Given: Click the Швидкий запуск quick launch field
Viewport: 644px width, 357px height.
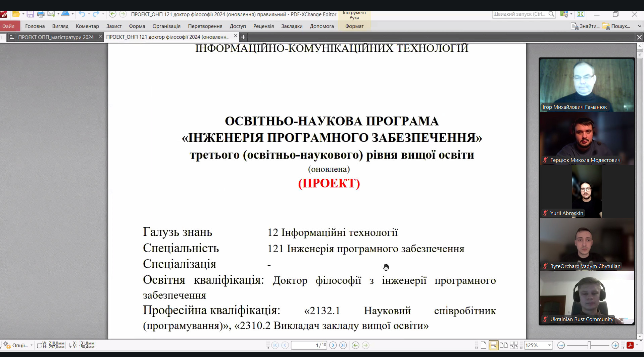Looking at the screenshot, I should click(519, 14).
